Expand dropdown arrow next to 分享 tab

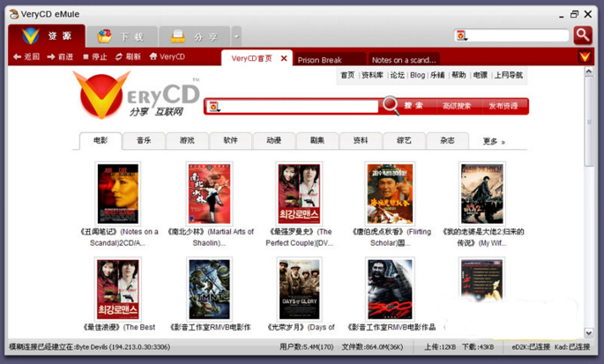pyautogui.click(x=236, y=37)
